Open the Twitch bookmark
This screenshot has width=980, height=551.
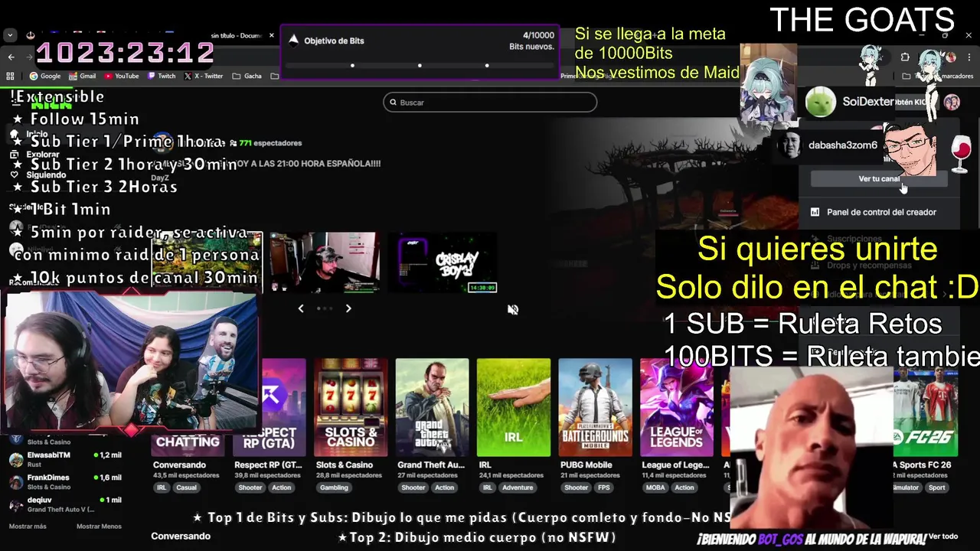pyautogui.click(x=162, y=76)
